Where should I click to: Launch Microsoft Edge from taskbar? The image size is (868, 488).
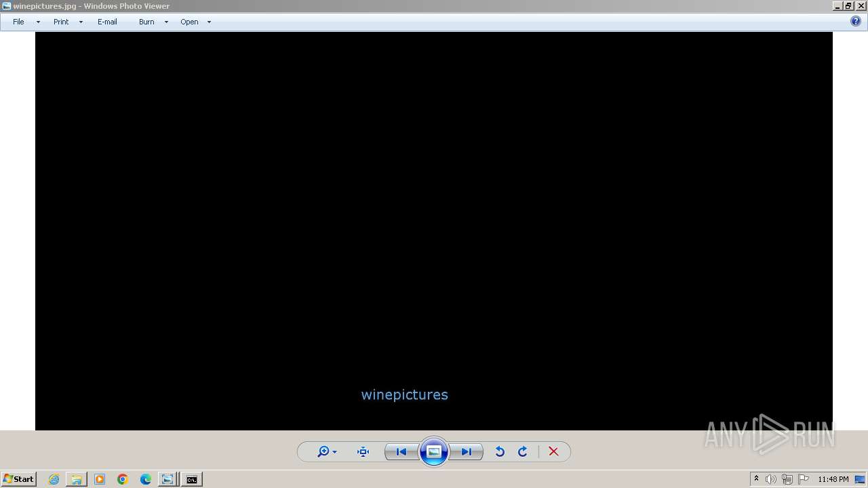pos(146,479)
